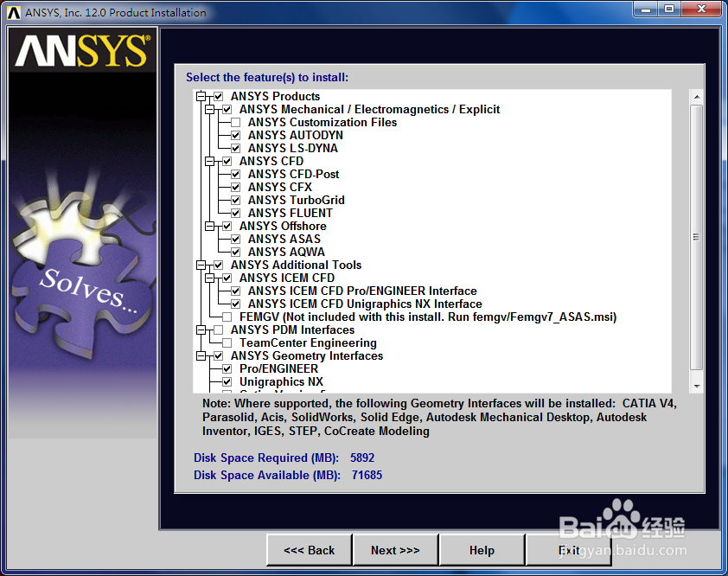The image size is (728, 576).
Task: Toggle ANSYS Mechanical / Electromagnetics / Explicit checkbox
Action: [x=227, y=110]
